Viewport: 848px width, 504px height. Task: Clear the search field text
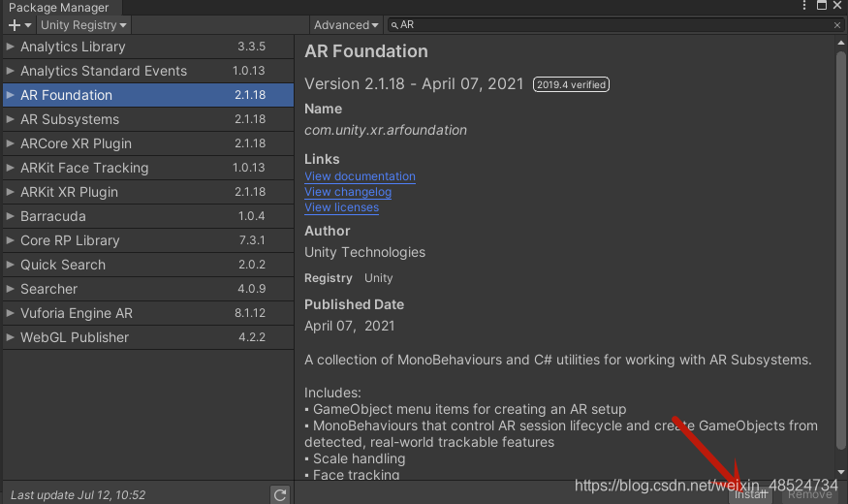[837, 25]
